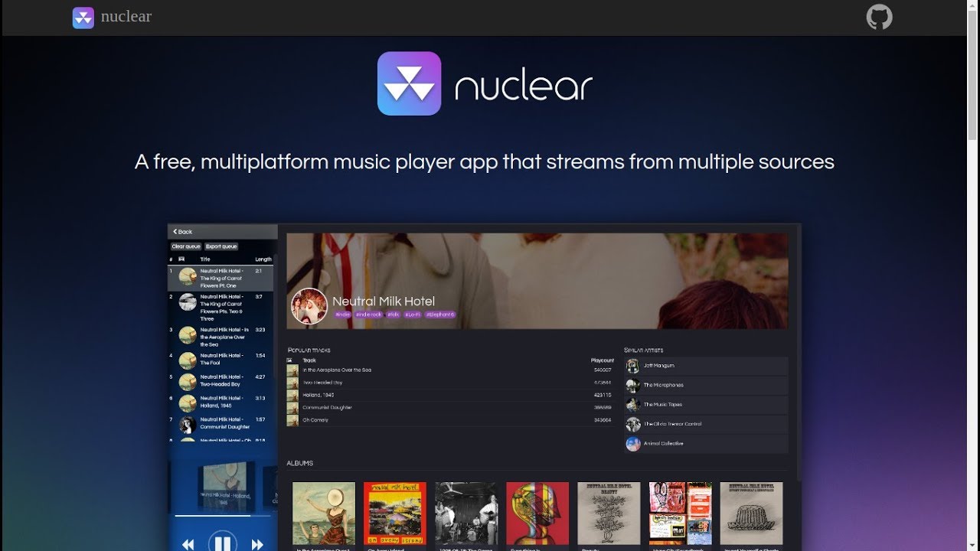Open the collage-style album cover

(680, 513)
